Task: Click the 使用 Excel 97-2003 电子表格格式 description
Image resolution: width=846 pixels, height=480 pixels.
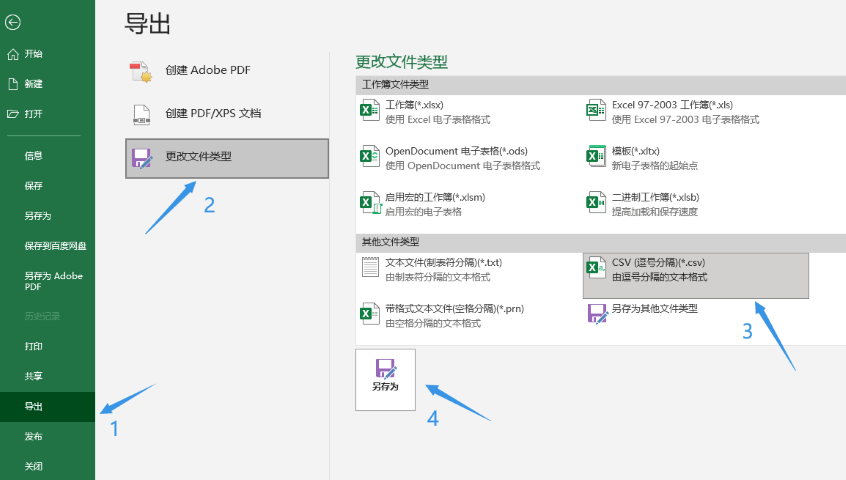Action: click(x=685, y=120)
